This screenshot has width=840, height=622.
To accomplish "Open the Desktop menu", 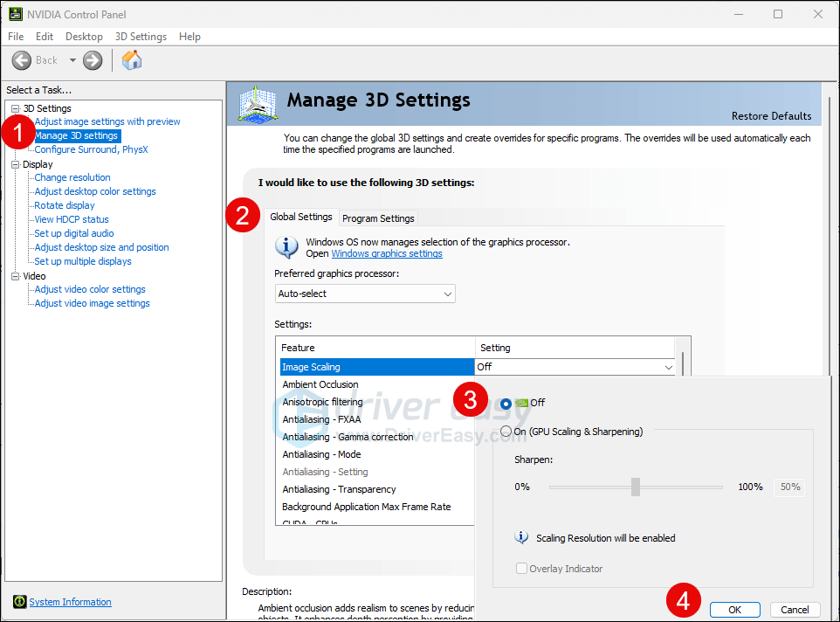I will click(84, 37).
